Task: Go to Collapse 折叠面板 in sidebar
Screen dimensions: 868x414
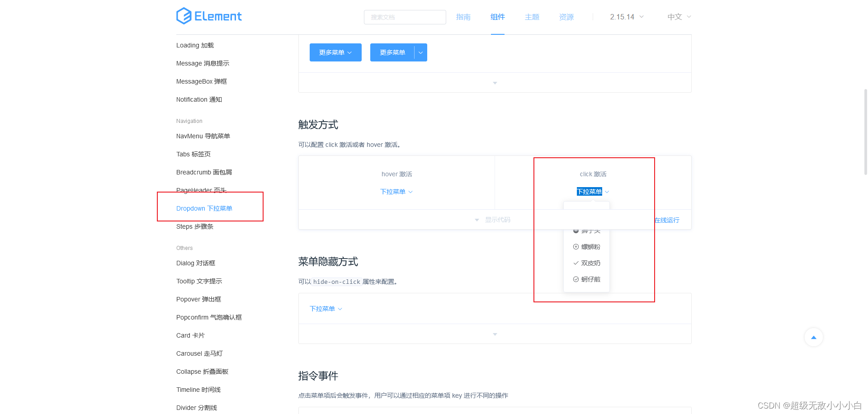Action: tap(202, 372)
